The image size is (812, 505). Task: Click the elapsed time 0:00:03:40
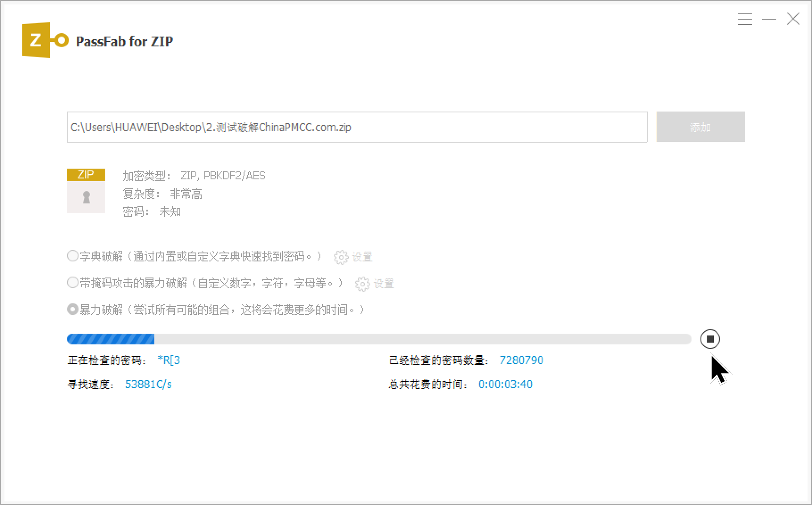[x=505, y=385]
